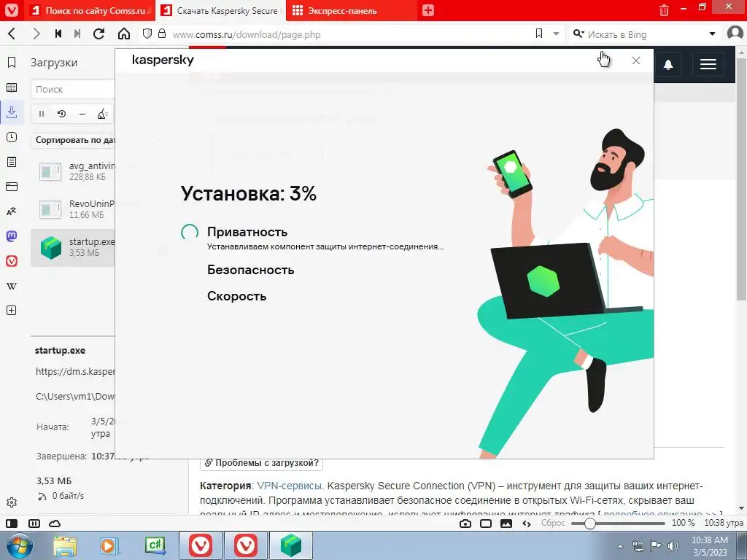Go to the home page
This screenshot has height=560, width=747.
(x=124, y=34)
